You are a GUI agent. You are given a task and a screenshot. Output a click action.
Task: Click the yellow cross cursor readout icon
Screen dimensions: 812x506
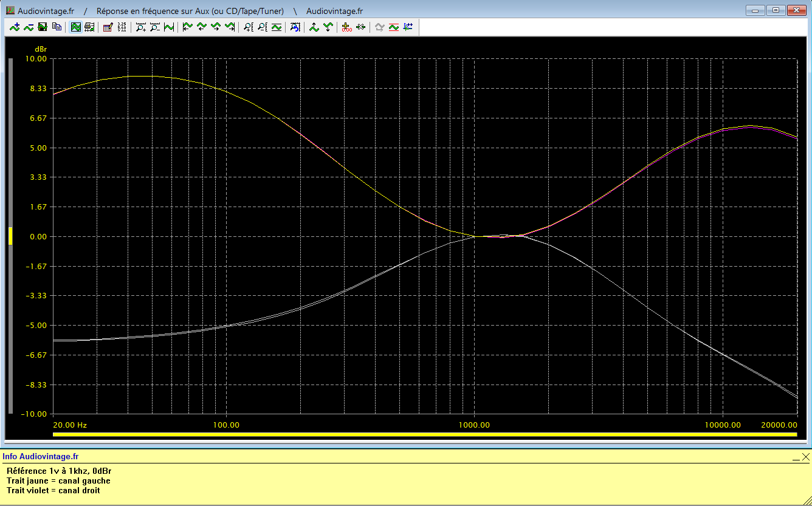pos(346,27)
